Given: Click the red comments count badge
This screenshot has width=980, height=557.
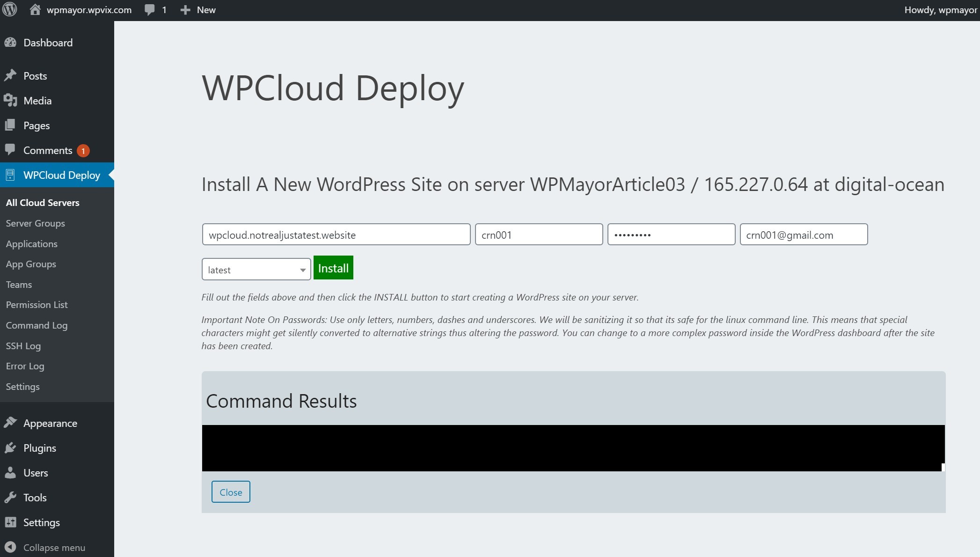Looking at the screenshot, I should [x=83, y=151].
